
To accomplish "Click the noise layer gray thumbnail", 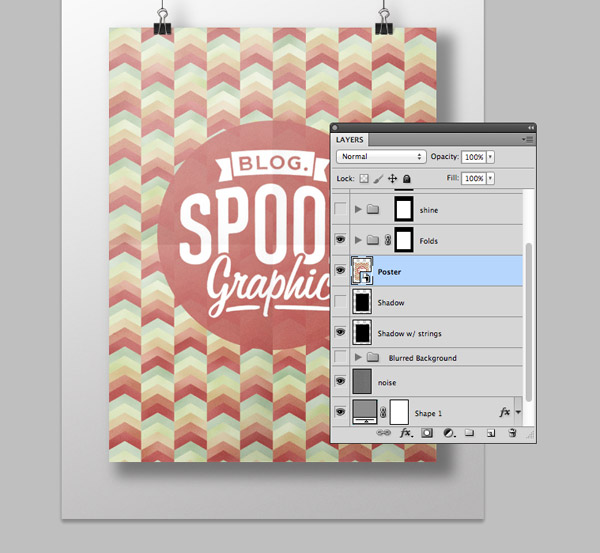I will [x=362, y=381].
